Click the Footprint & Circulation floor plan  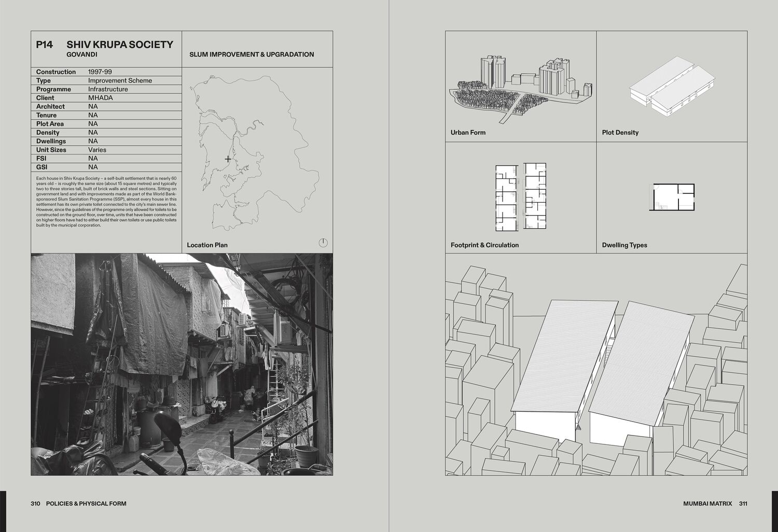point(521,197)
